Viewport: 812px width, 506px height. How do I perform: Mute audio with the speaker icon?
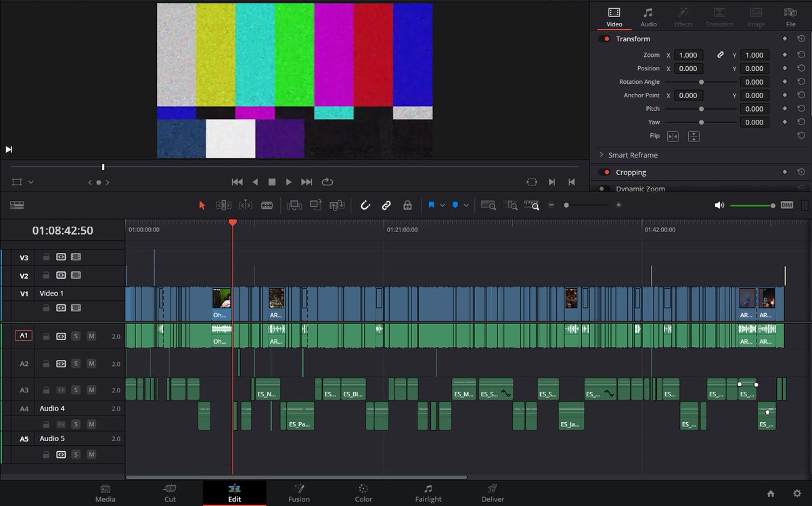tap(719, 205)
